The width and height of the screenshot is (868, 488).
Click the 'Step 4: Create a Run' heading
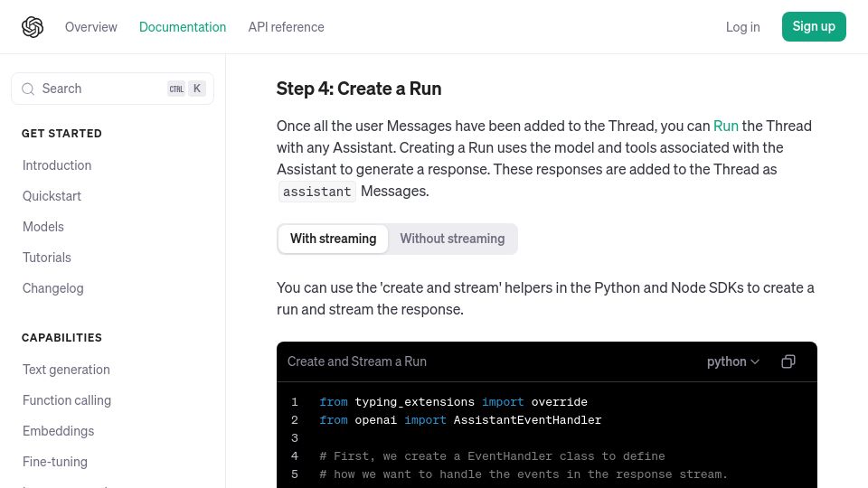point(359,89)
